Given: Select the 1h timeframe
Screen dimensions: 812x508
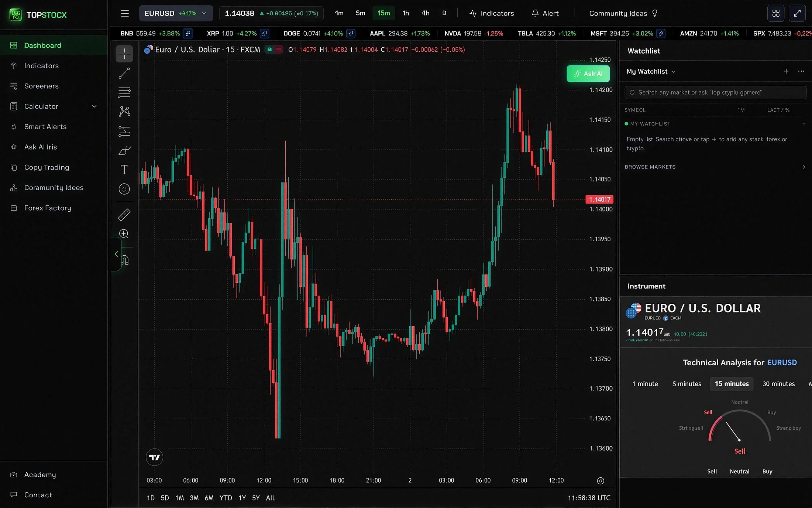Looking at the screenshot, I should pos(406,13).
